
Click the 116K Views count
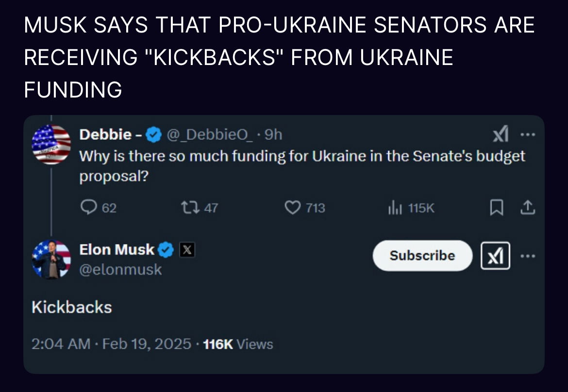coord(237,344)
